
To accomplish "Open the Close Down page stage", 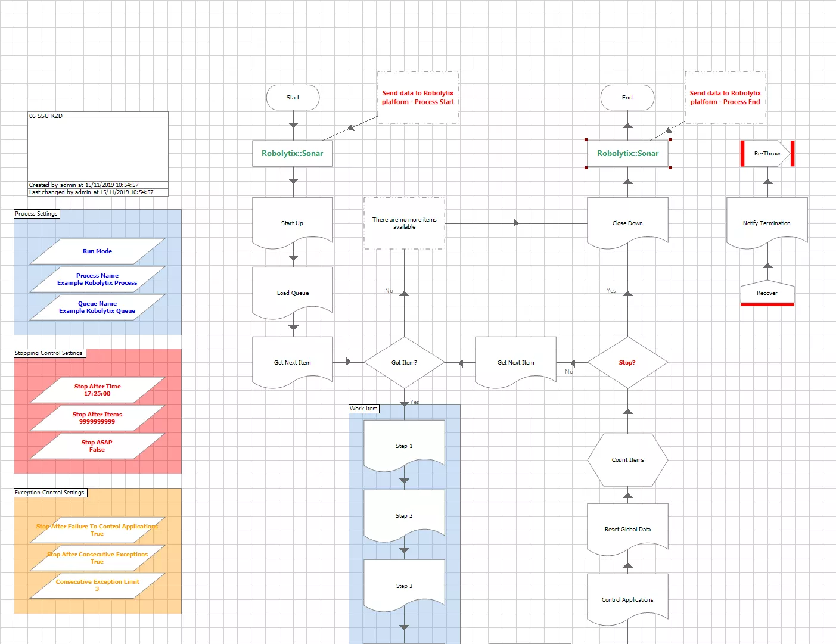I will (627, 223).
